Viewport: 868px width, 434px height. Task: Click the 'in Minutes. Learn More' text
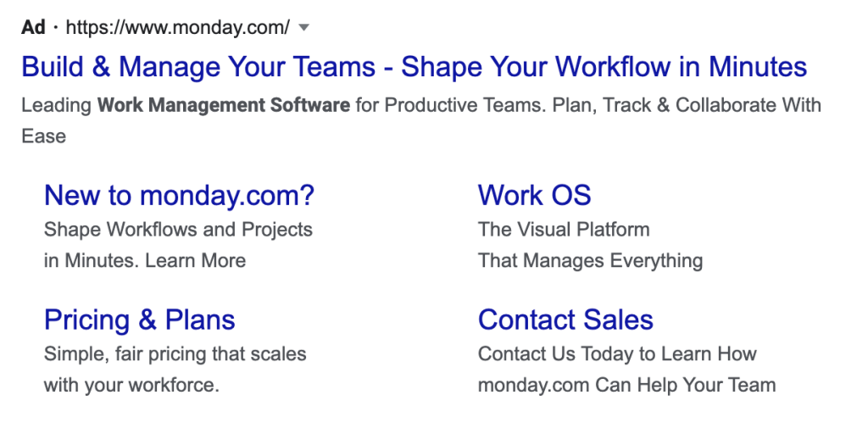[x=145, y=260]
